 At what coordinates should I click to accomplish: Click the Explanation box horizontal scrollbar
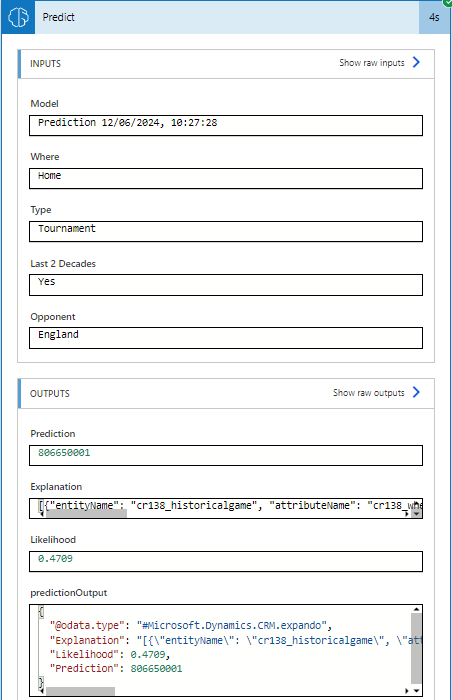pyautogui.click(x=86, y=513)
